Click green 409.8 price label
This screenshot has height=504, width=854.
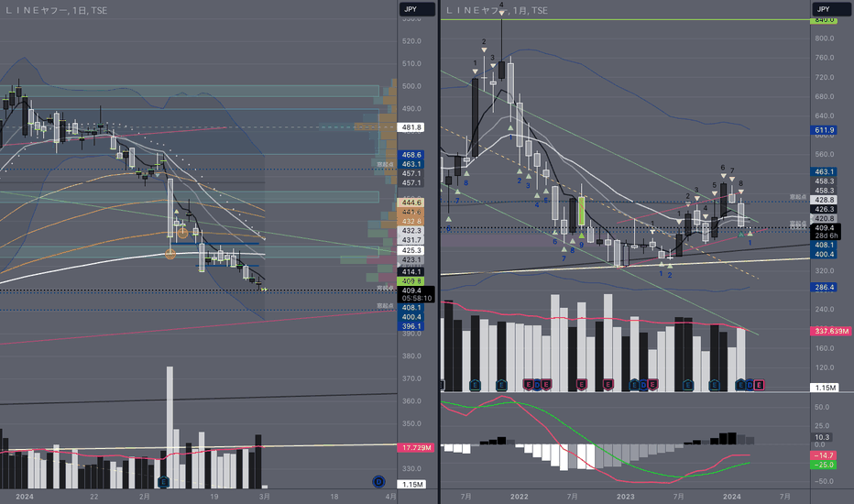coord(411,281)
